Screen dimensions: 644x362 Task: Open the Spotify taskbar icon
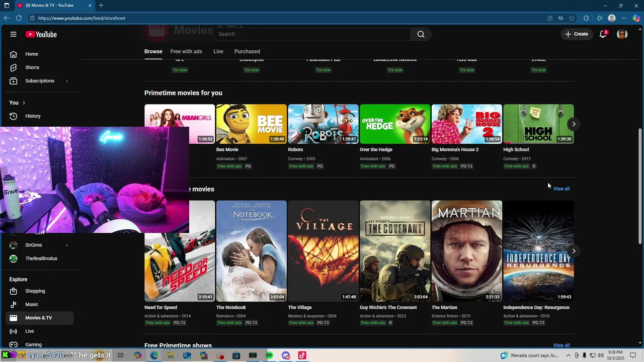[x=269, y=355]
